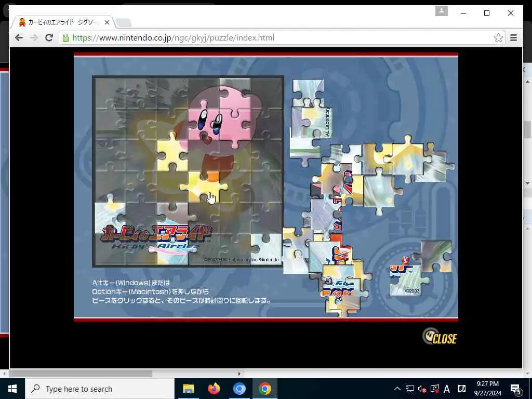Click horizontal scrollbar thumb at bottom

click(81, 374)
